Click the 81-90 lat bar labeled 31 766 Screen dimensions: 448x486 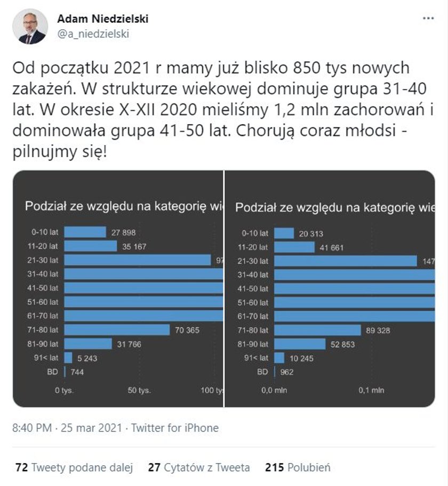point(88,344)
